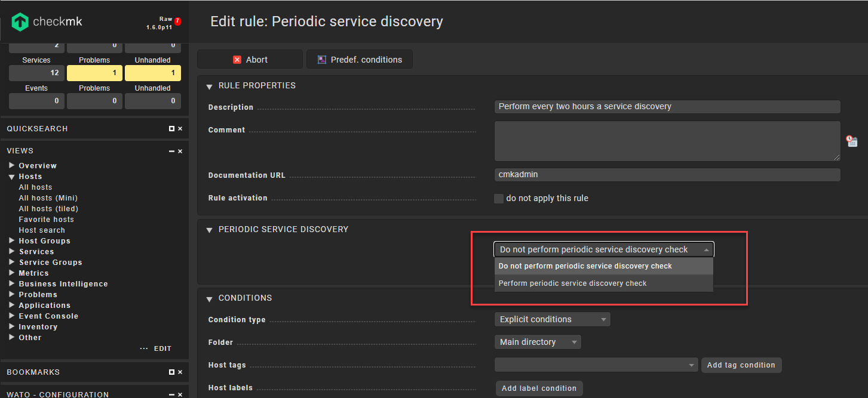Expand the Applications tree node
This screenshot has height=398, width=868.
11,305
